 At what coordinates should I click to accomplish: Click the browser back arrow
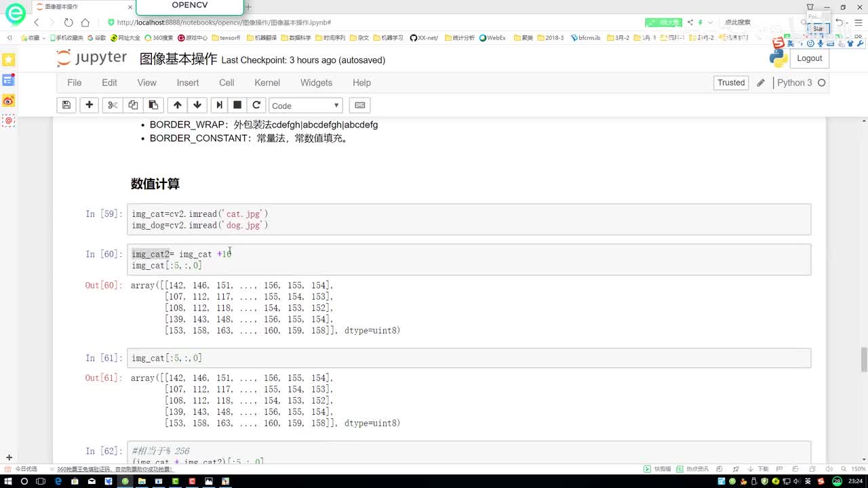(x=37, y=22)
